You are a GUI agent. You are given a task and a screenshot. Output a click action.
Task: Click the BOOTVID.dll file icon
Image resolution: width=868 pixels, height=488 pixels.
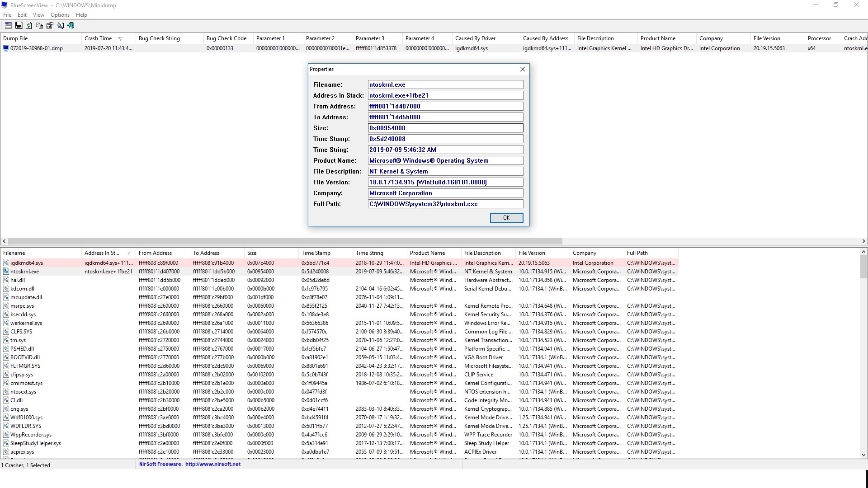click(x=6, y=357)
